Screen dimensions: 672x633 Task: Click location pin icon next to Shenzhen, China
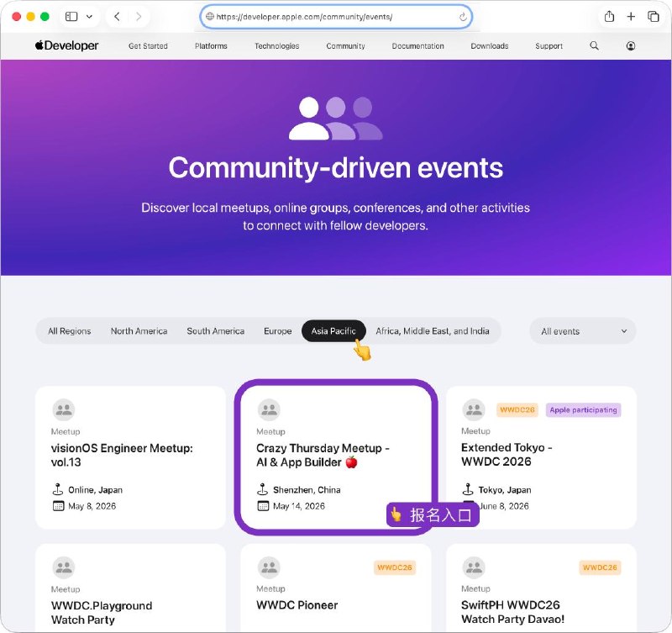click(262, 489)
